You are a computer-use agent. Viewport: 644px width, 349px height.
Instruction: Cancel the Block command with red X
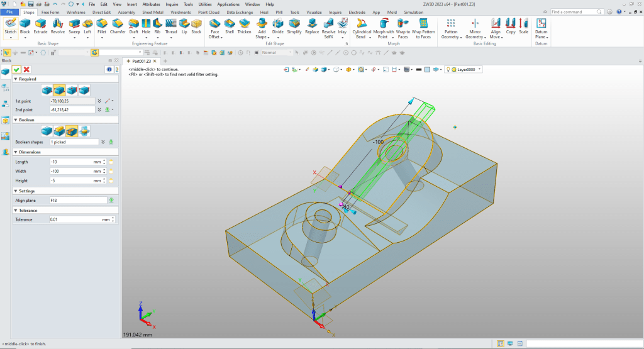pyautogui.click(x=26, y=69)
